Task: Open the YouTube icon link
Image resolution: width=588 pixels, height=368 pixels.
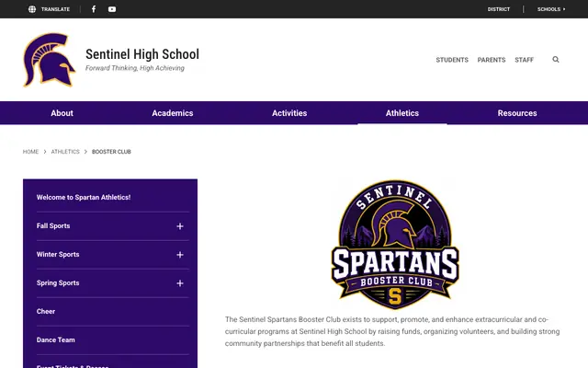Action: tap(112, 9)
